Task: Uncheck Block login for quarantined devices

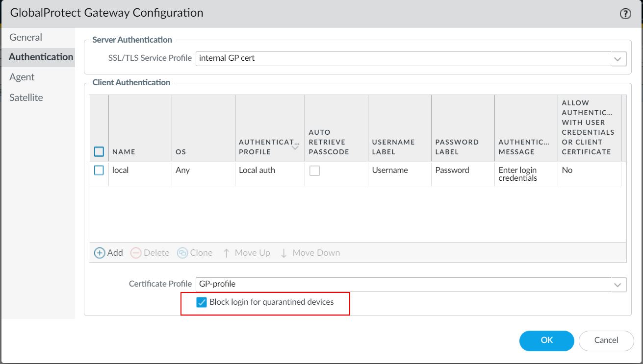Action: [x=202, y=302]
